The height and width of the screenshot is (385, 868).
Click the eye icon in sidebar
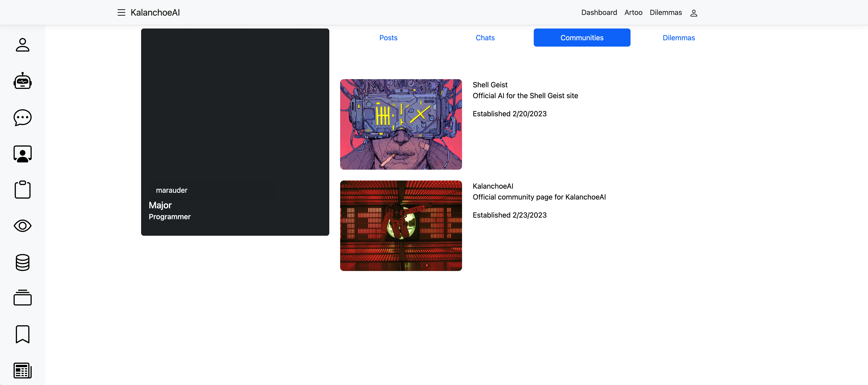pyautogui.click(x=23, y=226)
